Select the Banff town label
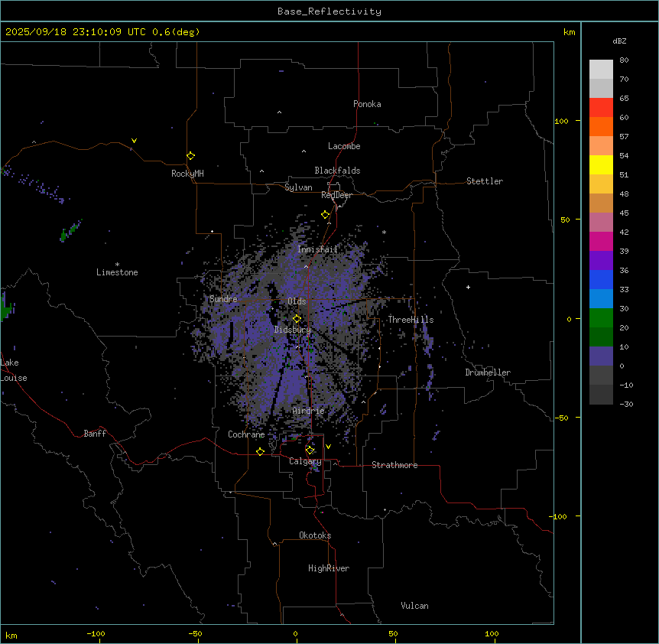The height and width of the screenshot is (644, 659). point(96,434)
